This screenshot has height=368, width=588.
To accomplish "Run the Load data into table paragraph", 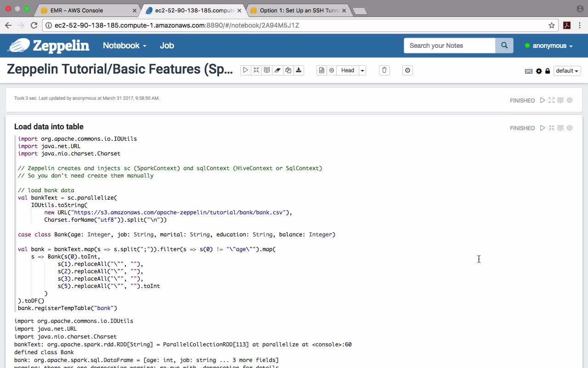I will (543, 128).
